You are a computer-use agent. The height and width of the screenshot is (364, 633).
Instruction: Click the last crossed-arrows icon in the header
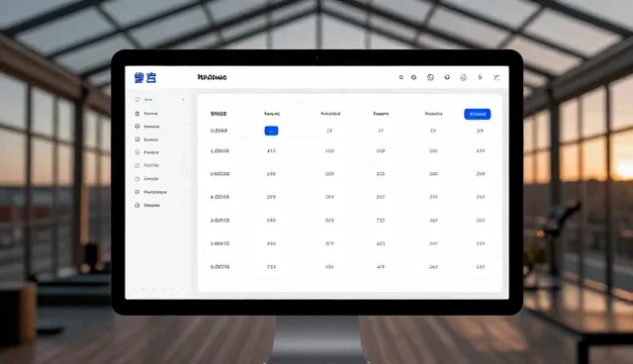coord(497,77)
